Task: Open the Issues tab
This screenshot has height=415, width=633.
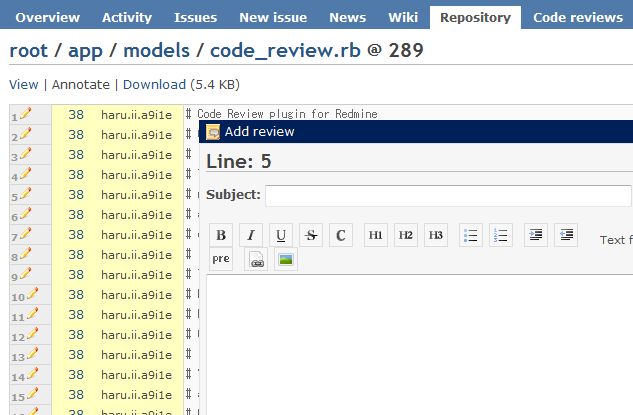Action: coord(195,17)
